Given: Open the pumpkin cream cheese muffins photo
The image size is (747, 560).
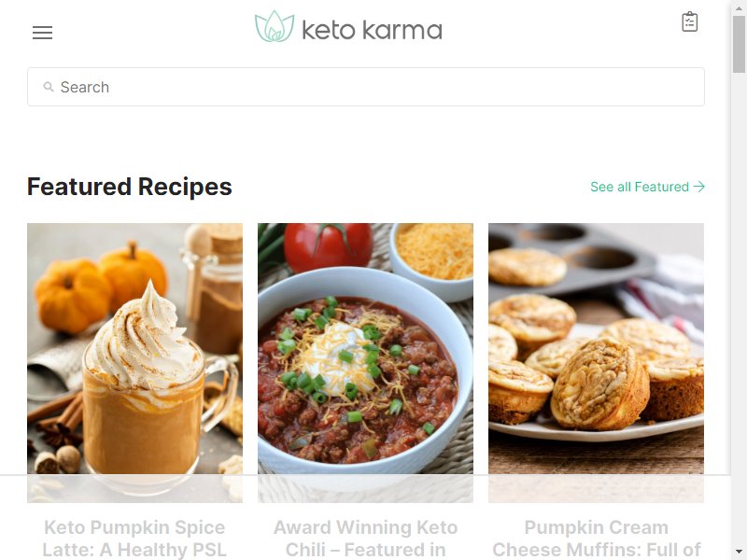Looking at the screenshot, I should coord(596,363).
